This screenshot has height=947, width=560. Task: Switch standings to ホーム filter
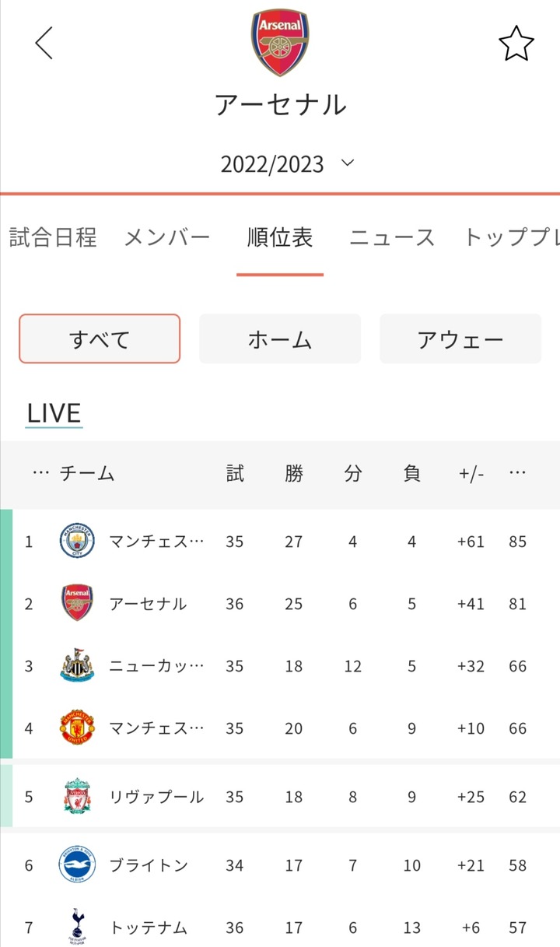coord(280,339)
